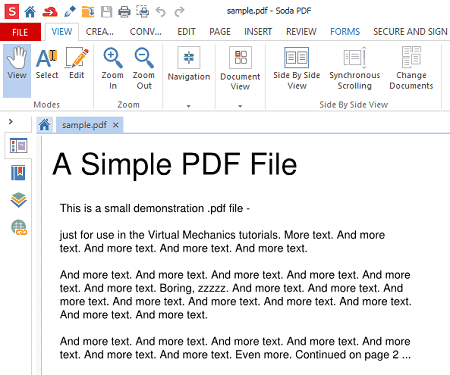This screenshot has height=375, width=450.
Task: Expand the Document View dropdown arrow
Action: coord(240,106)
